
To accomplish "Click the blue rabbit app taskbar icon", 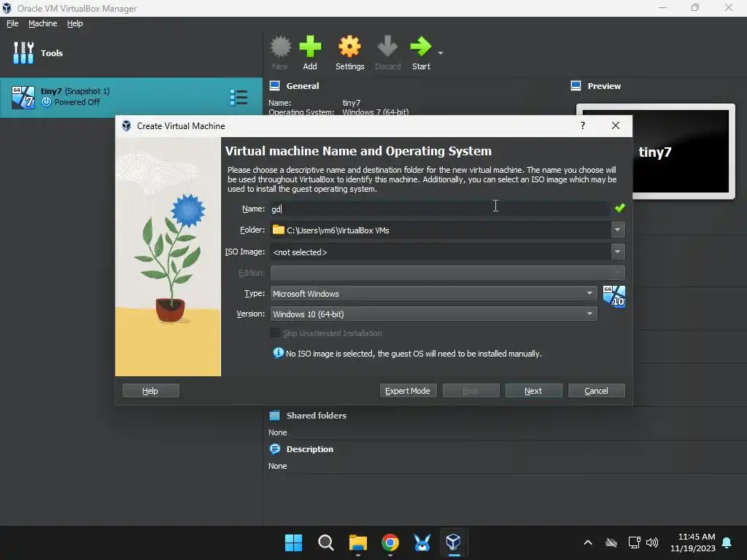I will pyautogui.click(x=422, y=542).
